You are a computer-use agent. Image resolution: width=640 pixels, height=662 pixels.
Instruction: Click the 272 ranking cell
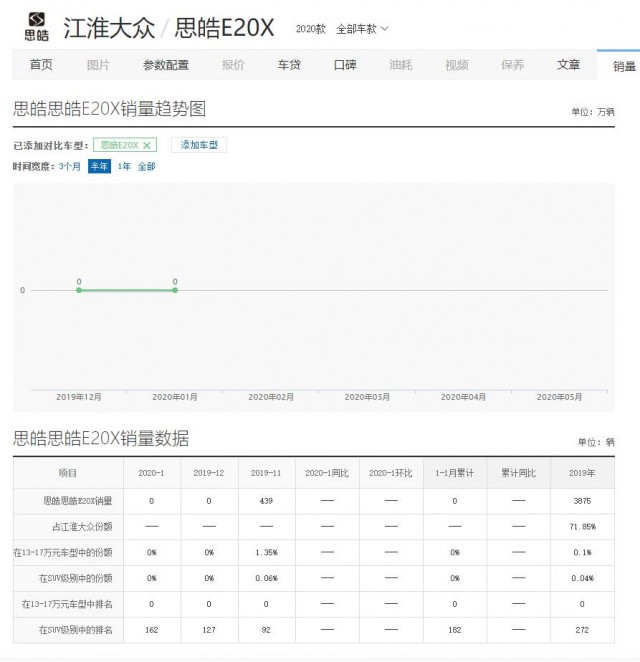[582, 630]
